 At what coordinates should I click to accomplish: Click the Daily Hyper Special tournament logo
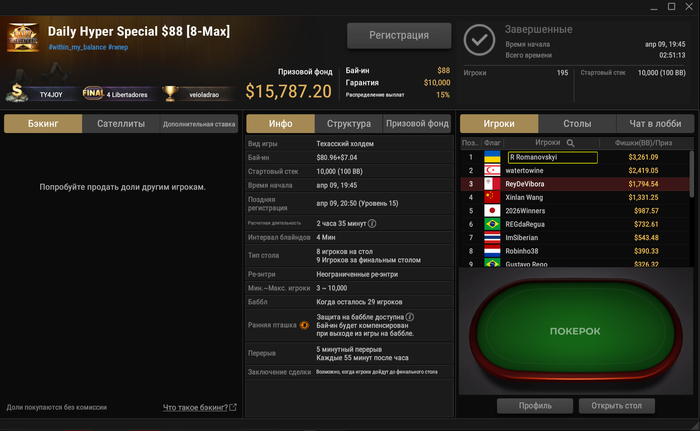pyautogui.click(x=23, y=38)
